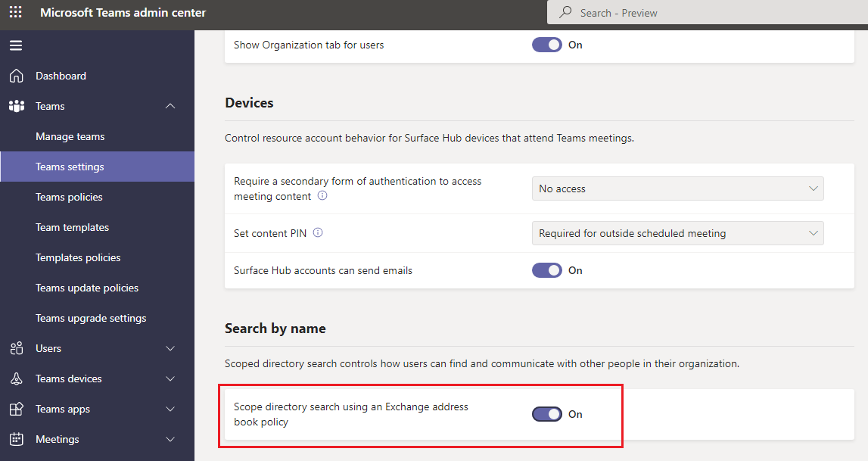Toggle Scope directory search using Exchange address book policy
This screenshot has width=868, height=461.
(x=546, y=413)
